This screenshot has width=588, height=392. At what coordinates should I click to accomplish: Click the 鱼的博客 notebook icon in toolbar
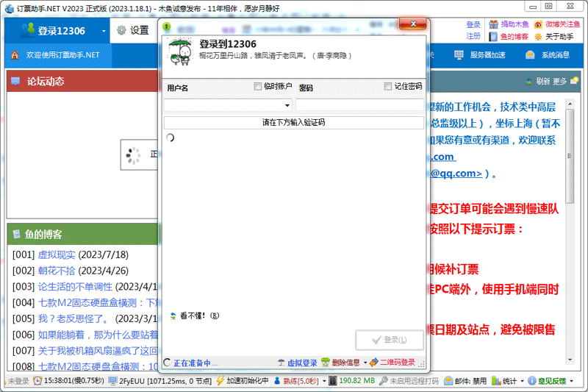[493, 36]
